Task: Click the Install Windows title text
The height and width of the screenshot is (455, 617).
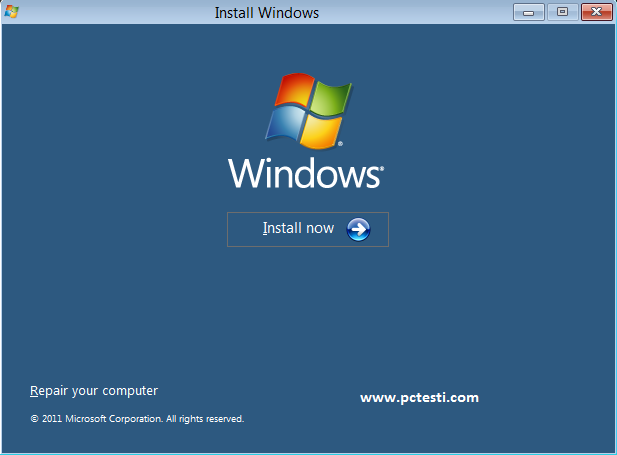Action: pos(267,13)
